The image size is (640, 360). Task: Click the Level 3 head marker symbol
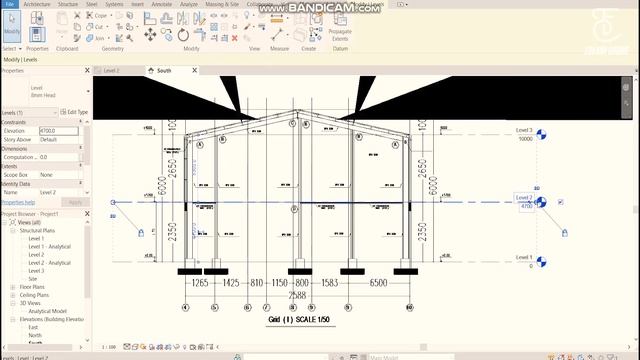[541, 135]
